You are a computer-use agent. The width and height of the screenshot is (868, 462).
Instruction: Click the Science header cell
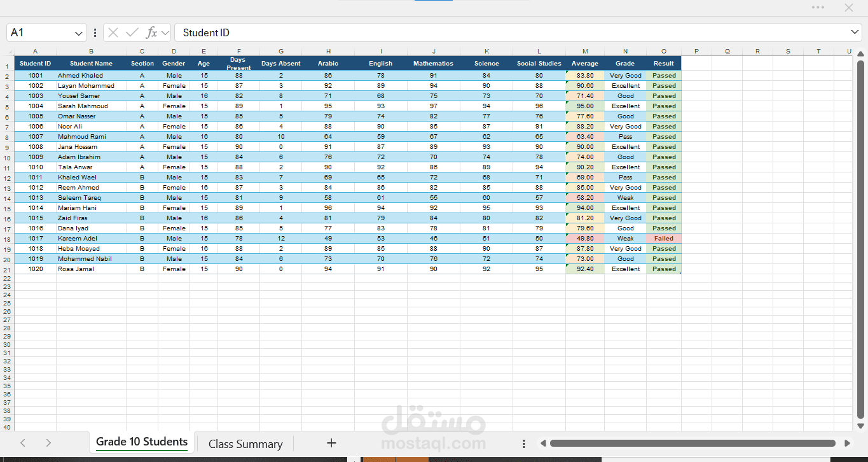[486, 64]
